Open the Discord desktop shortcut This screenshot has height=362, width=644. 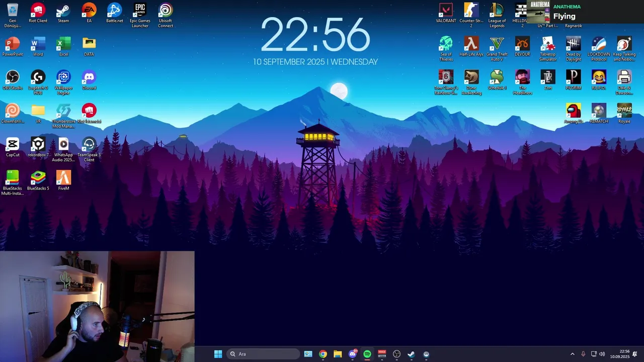point(89,80)
